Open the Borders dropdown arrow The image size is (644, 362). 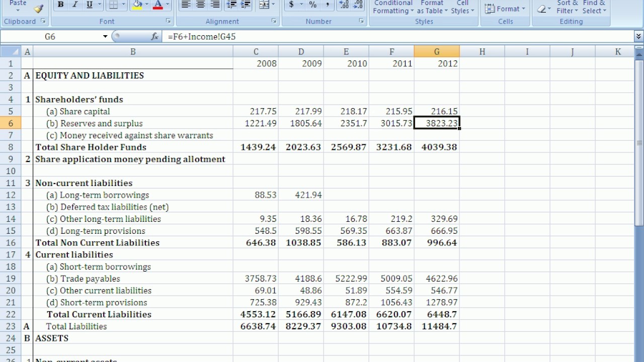123,5
